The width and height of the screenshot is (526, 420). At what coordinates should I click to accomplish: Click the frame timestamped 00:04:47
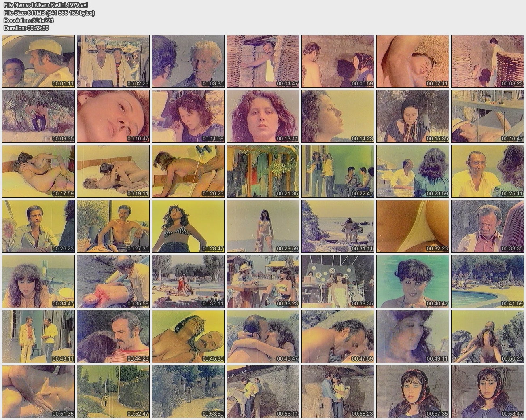click(x=263, y=62)
